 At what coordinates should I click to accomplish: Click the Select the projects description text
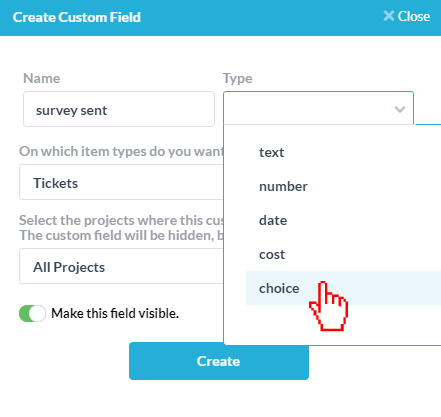coord(121,228)
